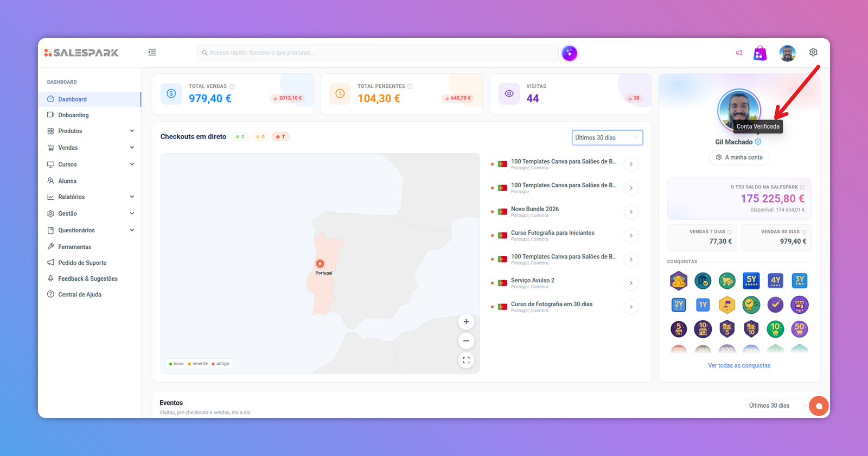Open the Últimos 30 dias checkouts dropdown
Image resolution: width=868 pixels, height=456 pixels.
607,138
